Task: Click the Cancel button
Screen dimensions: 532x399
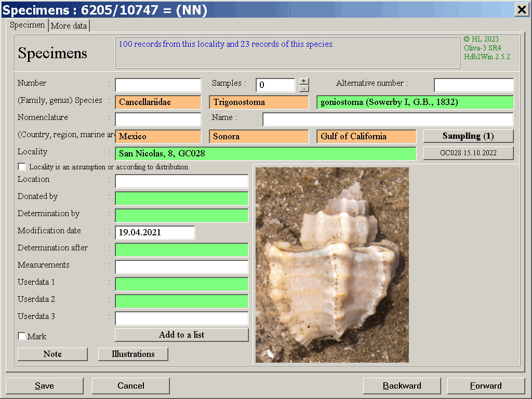Action: pyautogui.click(x=130, y=385)
